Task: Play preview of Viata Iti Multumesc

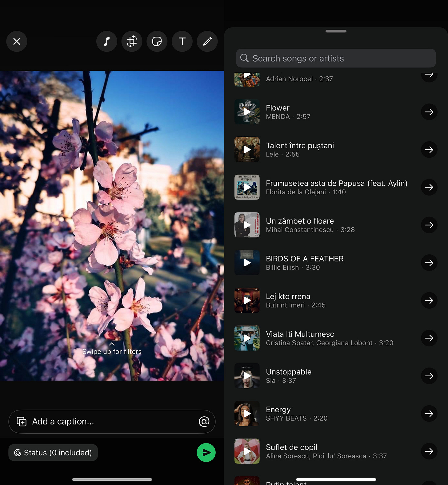Action: [247, 338]
